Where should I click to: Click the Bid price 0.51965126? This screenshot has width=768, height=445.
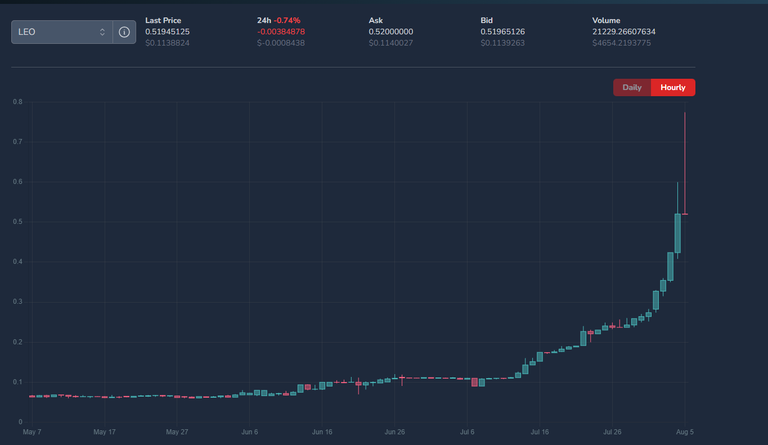coord(503,32)
